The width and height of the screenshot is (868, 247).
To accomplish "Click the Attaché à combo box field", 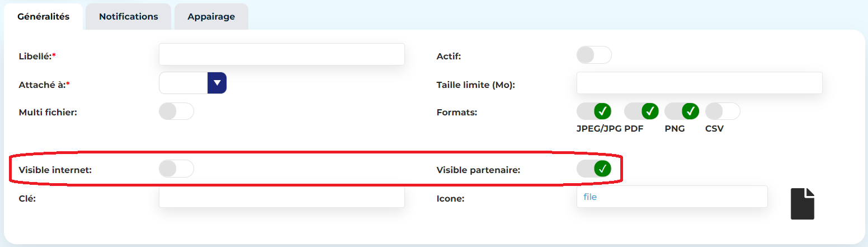I will pos(183,83).
